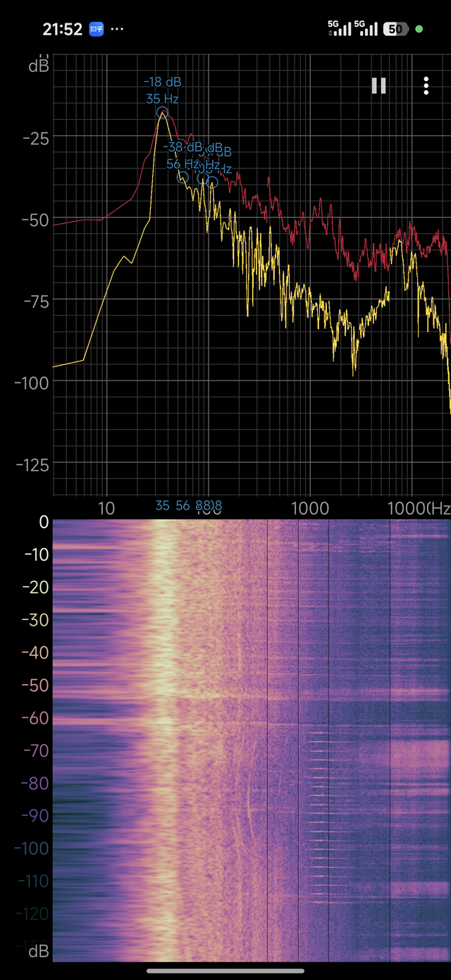Image resolution: width=451 pixels, height=980 pixels.
Task: Tap the Zhihu notification icon in status bar
Action: click(97, 30)
